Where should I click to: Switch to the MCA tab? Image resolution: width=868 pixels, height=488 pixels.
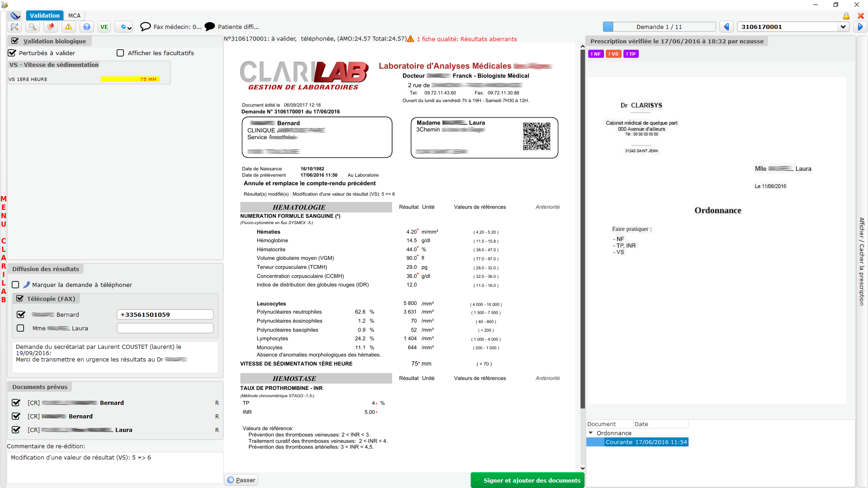tap(74, 16)
